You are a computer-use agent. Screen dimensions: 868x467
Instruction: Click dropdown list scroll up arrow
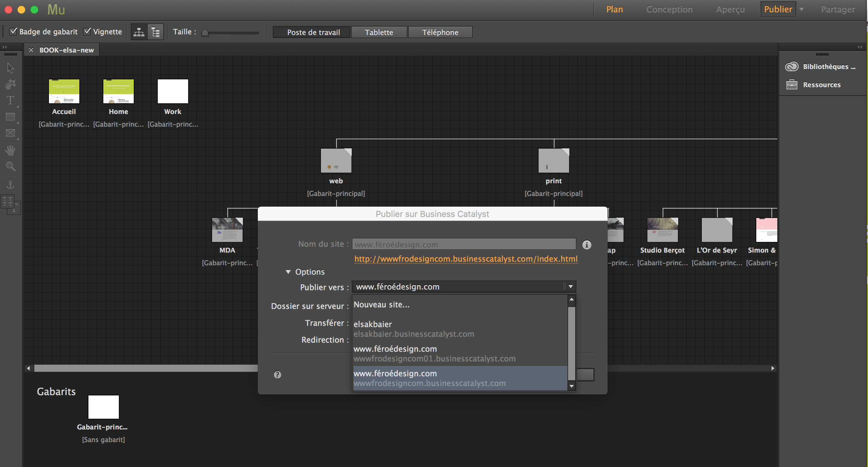click(571, 299)
